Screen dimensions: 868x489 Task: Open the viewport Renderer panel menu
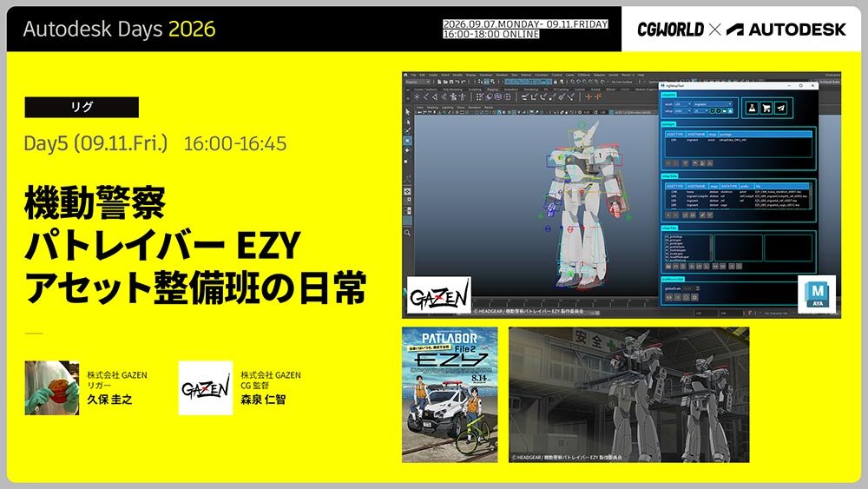coord(477,108)
